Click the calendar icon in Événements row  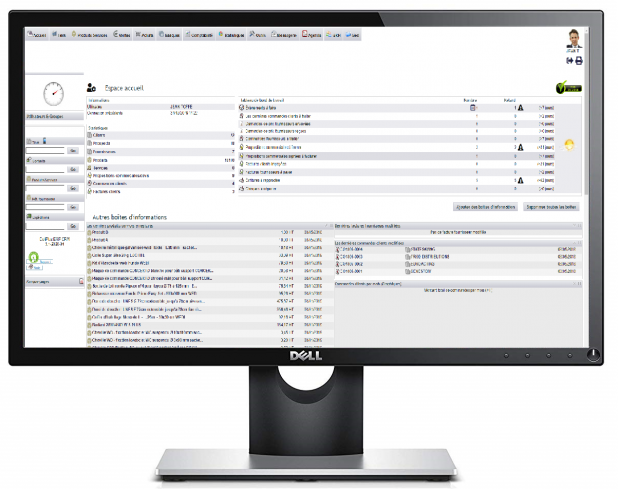[x=473, y=108]
